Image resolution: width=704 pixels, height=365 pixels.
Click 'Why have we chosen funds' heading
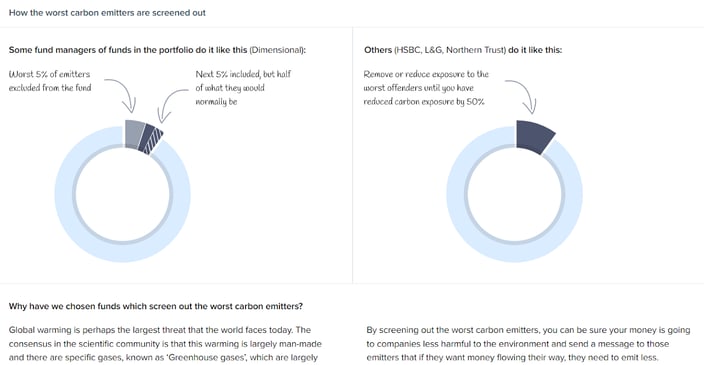point(156,306)
